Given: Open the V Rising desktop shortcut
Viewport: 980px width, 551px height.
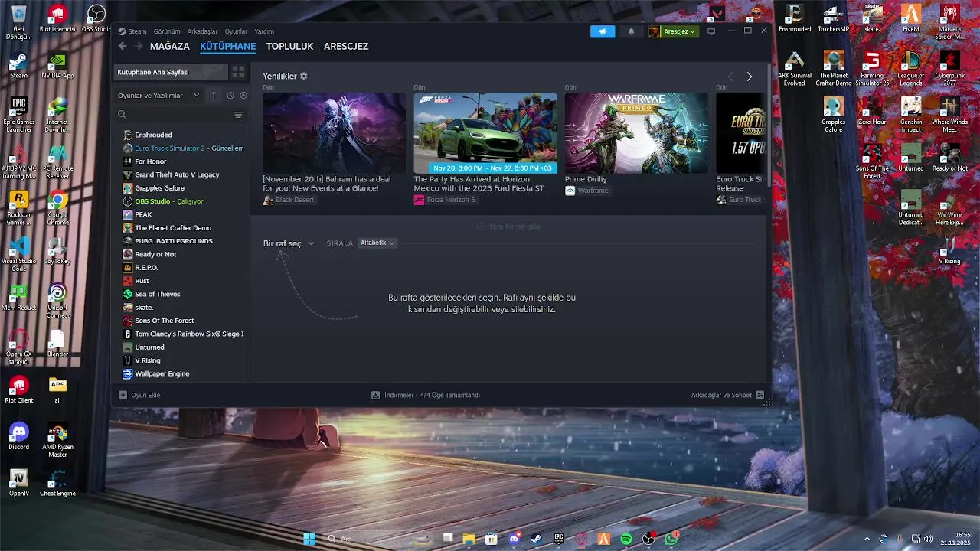Looking at the screenshot, I should 949,249.
